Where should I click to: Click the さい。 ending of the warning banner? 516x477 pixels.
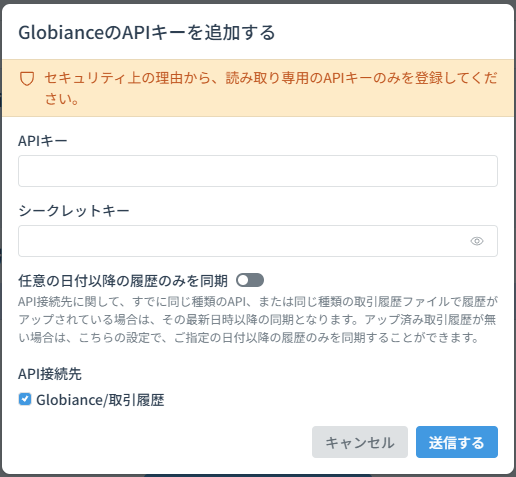click(x=62, y=99)
